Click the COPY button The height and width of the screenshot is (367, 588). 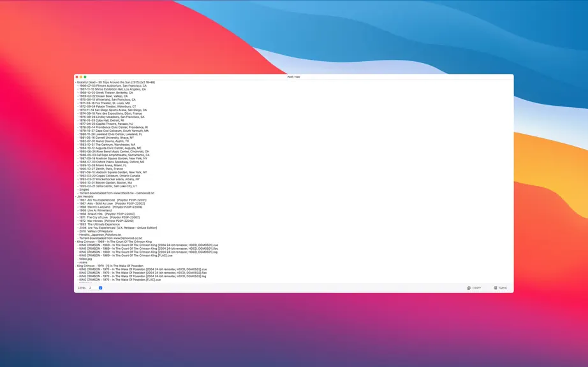(x=474, y=288)
